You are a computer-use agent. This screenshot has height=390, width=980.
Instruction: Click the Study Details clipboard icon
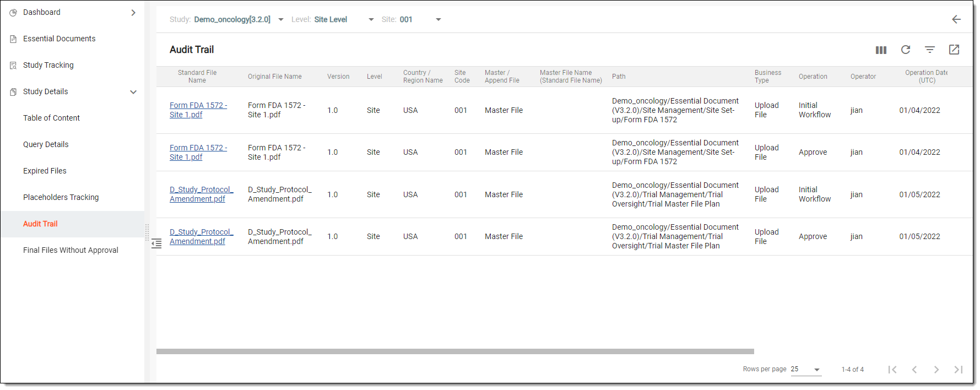click(x=13, y=91)
